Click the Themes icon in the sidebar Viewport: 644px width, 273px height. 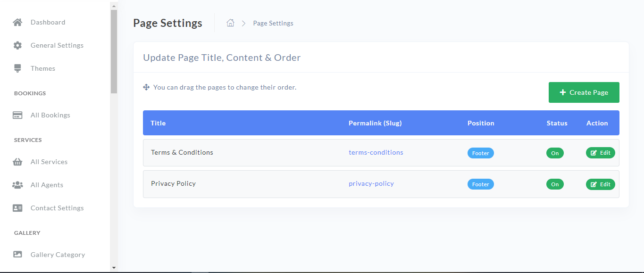17,68
